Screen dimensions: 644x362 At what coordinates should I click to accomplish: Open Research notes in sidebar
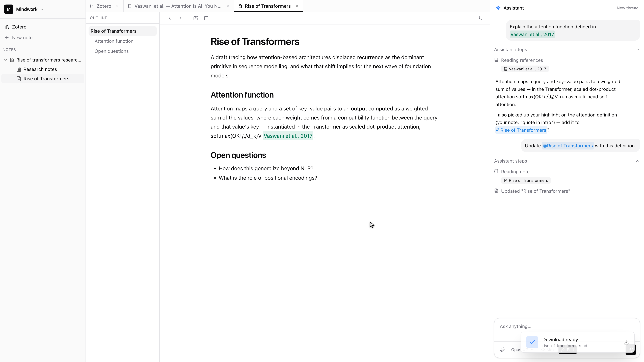click(40, 69)
